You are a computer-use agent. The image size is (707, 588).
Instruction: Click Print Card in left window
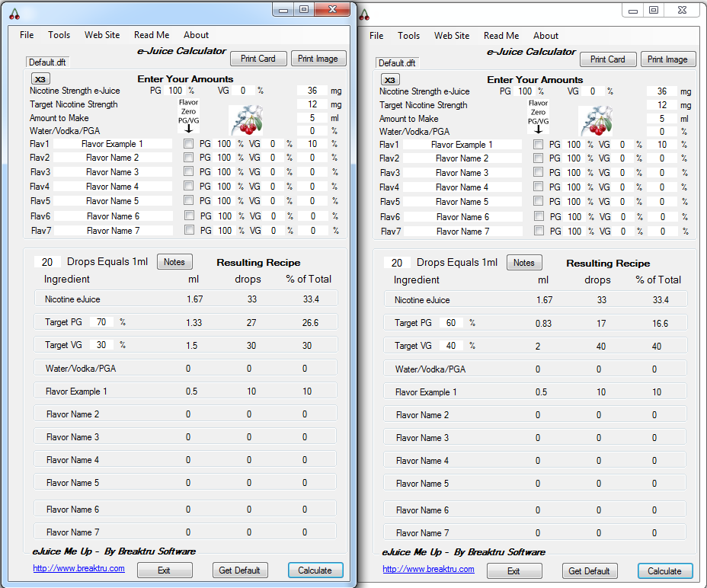coord(258,59)
